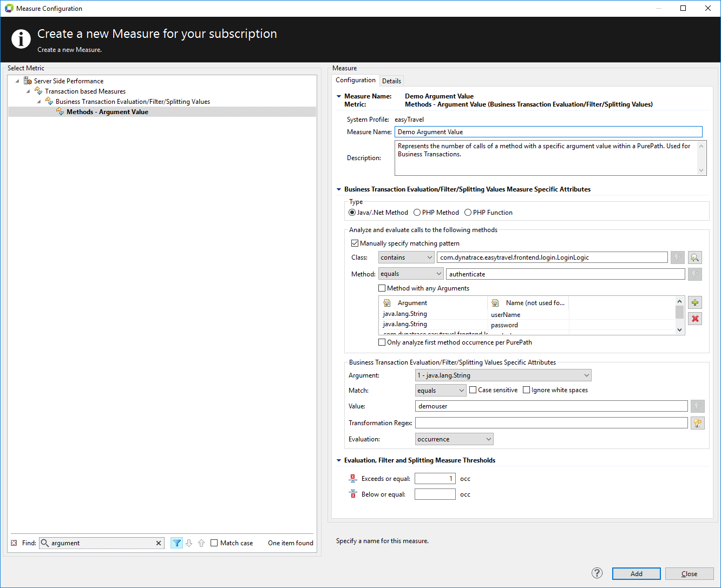Collapse Measure Specific Attributes section

tap(339, 189)
